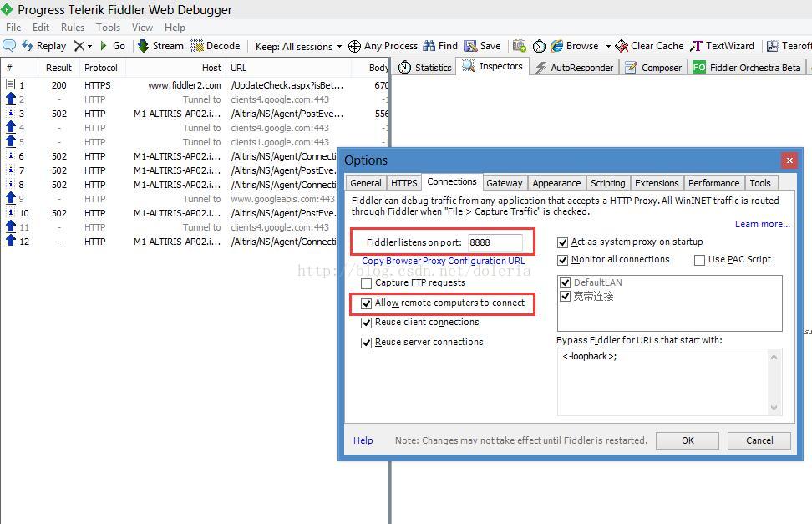Replay selected sessions via Replay button
Image resolution: width=812 pixels, height=524 pixels.
click(x=44, y=46)
